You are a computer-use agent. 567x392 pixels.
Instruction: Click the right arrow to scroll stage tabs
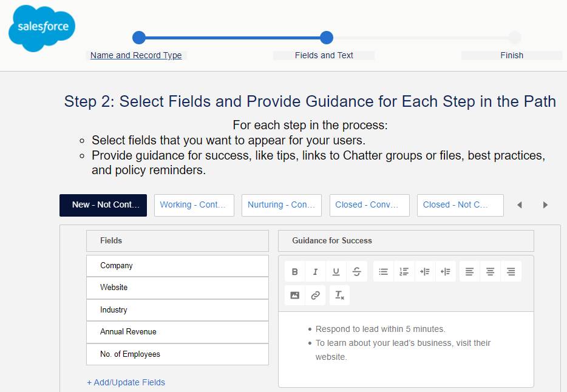545,205
